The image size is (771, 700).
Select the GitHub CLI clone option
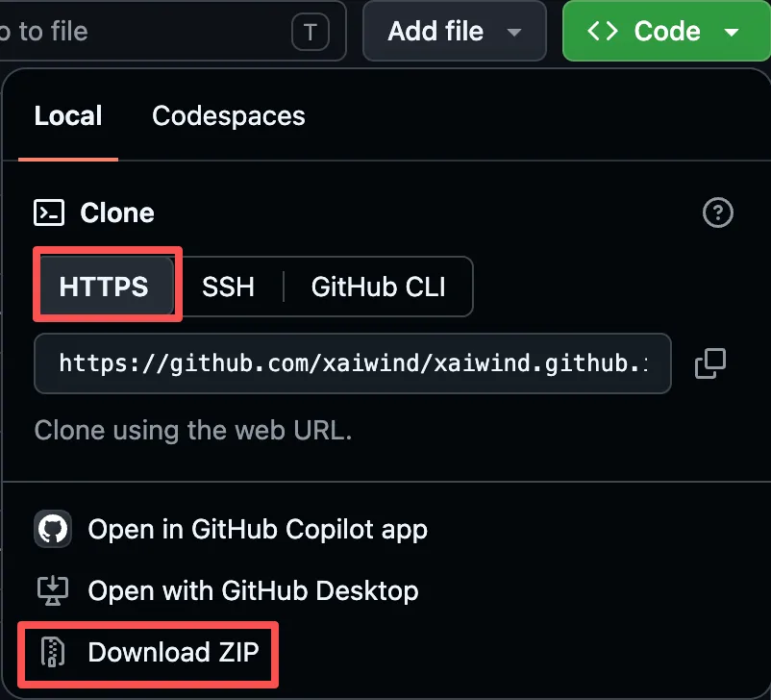point(378,287)
